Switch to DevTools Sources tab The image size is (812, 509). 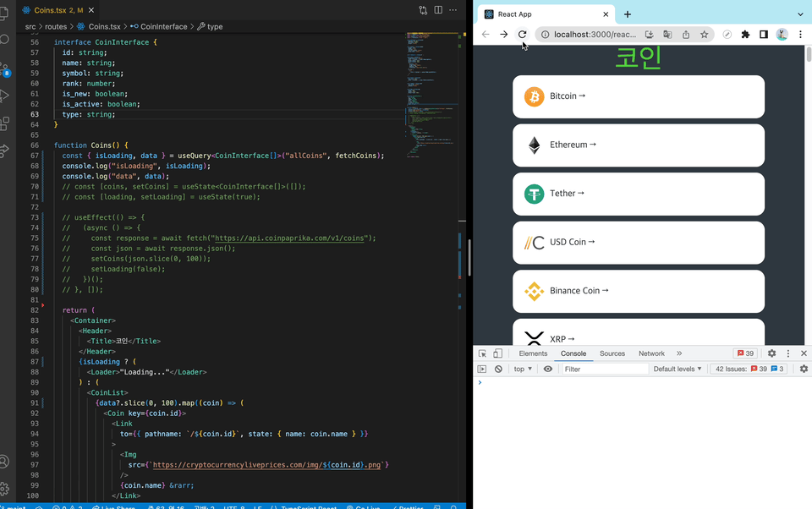pyautogui.click(x=612, y=353)
